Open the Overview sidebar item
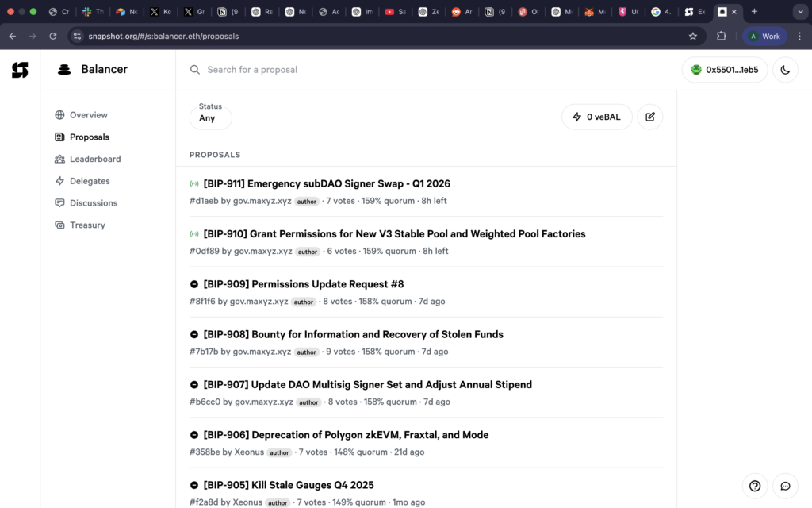812x508 pixels. pyautogui.click(x=88, y=115)
